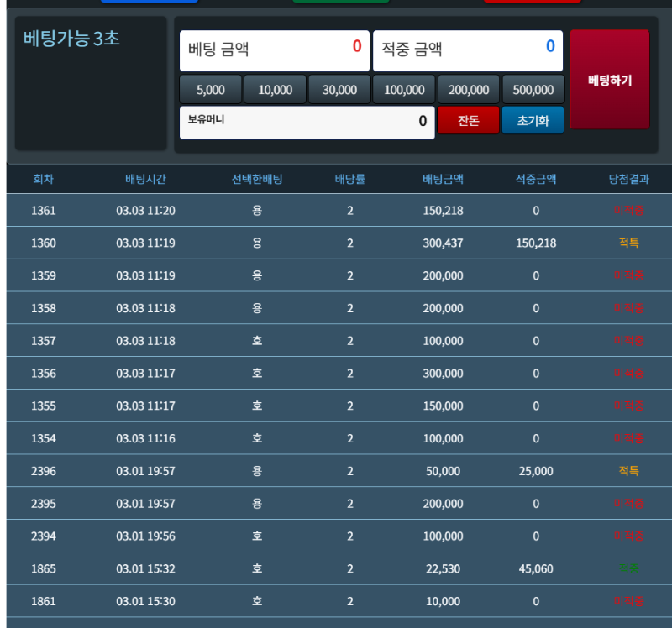Select the 5,000 bet amount button

tap(210, 90)
